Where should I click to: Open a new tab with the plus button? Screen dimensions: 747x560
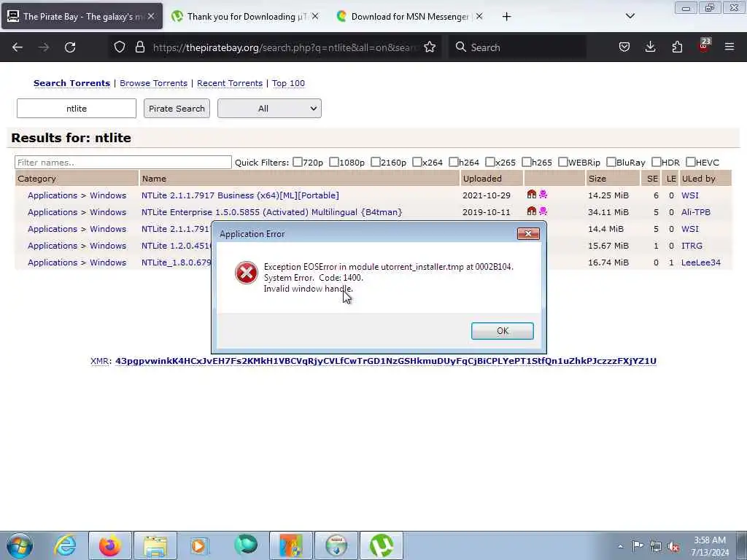[x=506, y=17]
